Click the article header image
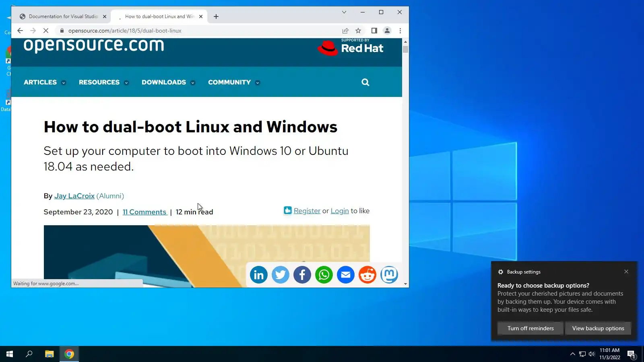The height and width of the screenshot is (362, 644). click(207, 256)
